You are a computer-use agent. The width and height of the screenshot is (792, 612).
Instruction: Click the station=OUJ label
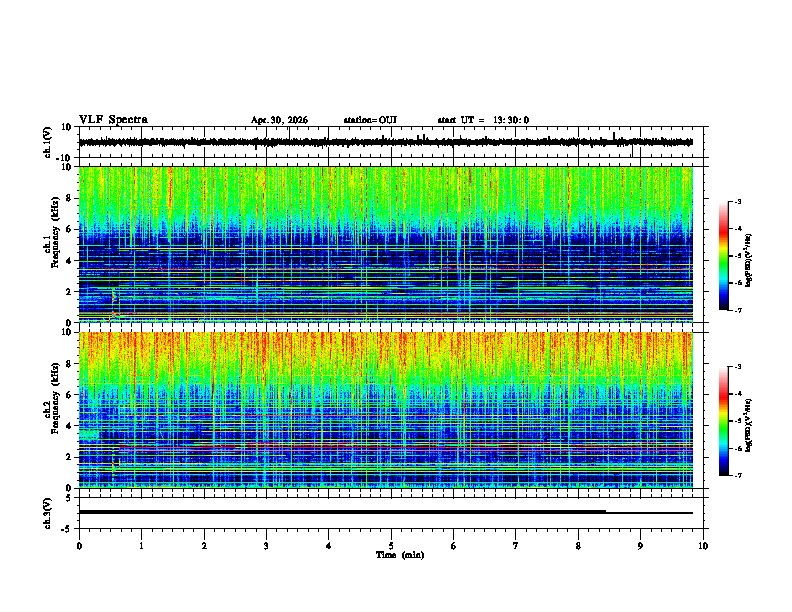pyautogui.click(x=370, y=120)
